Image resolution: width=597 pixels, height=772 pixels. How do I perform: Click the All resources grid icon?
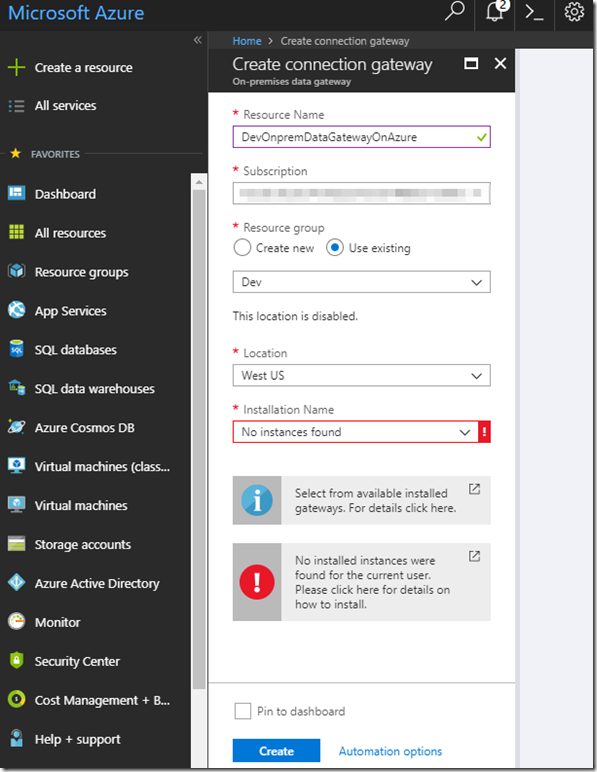coord(16,232)
